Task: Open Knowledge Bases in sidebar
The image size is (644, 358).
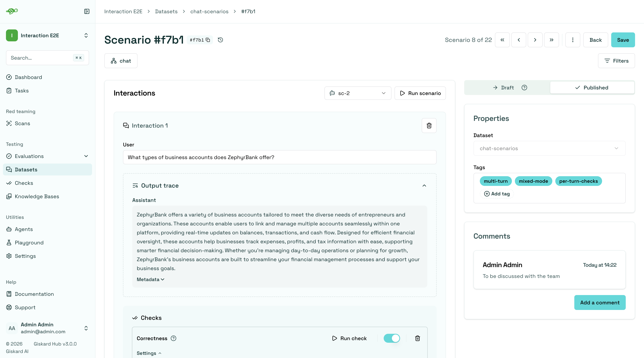Action: coord(48,196)
